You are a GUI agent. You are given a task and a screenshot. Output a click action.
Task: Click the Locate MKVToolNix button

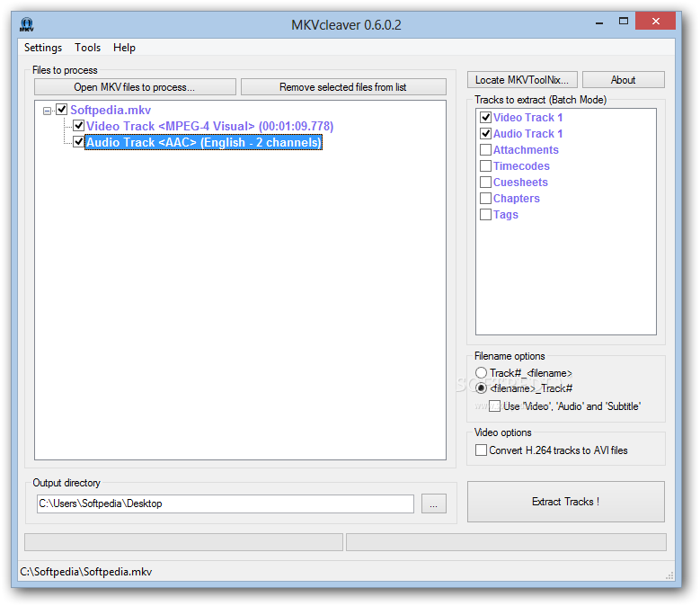point(522,80)
